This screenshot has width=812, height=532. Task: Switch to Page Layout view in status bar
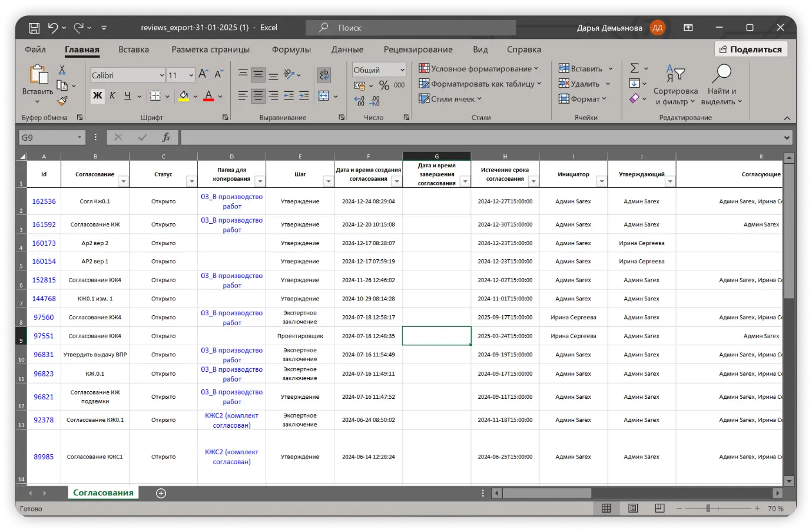633,508
